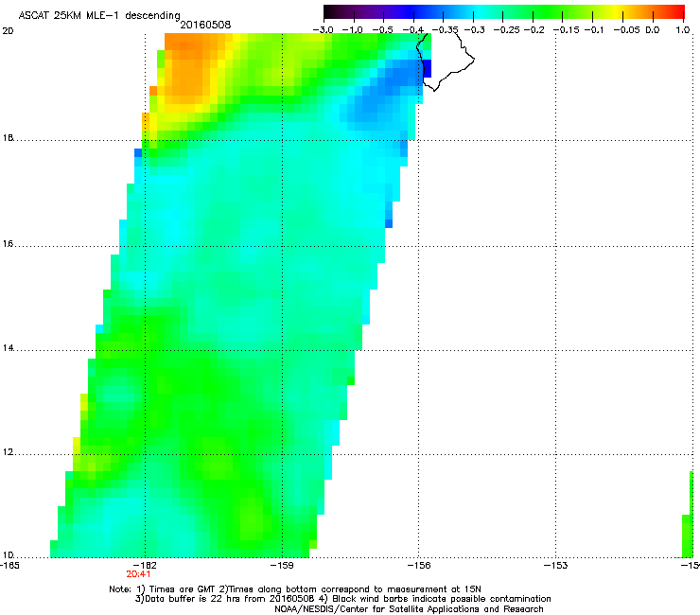
Task: Click the longitude axis label -153
Action: tap(556, 566)
